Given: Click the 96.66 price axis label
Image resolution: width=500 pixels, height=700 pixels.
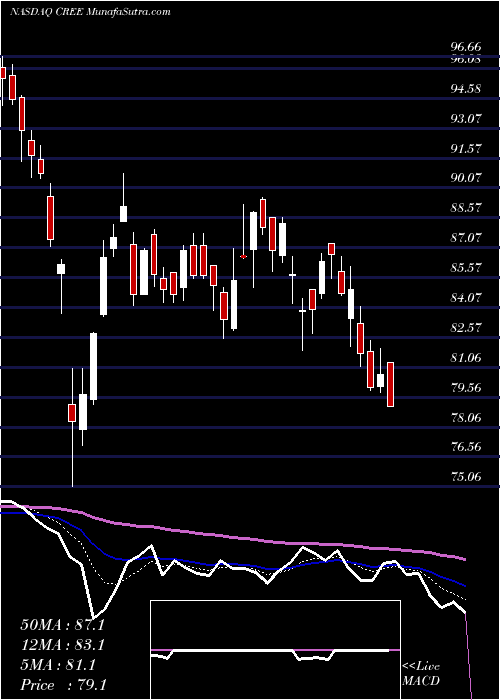Looking at the screenshot, I should coord(465,47).
